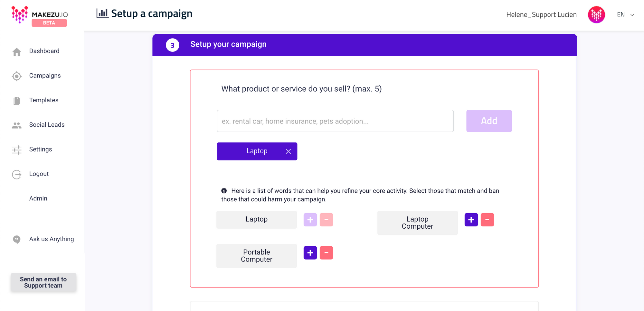Select plus for Portable Computer keyword
644x311 pixels.
[310, 253]
